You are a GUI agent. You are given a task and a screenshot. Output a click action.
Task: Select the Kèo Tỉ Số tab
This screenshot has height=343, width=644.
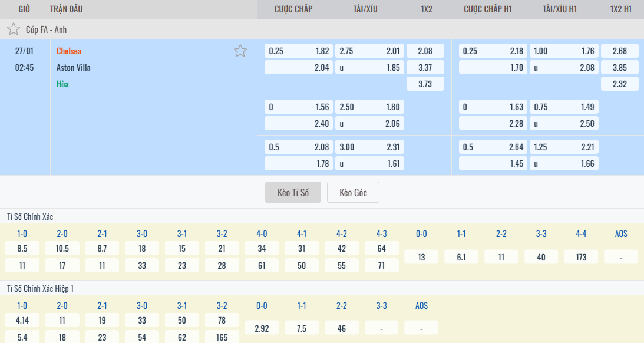point(293,192)
